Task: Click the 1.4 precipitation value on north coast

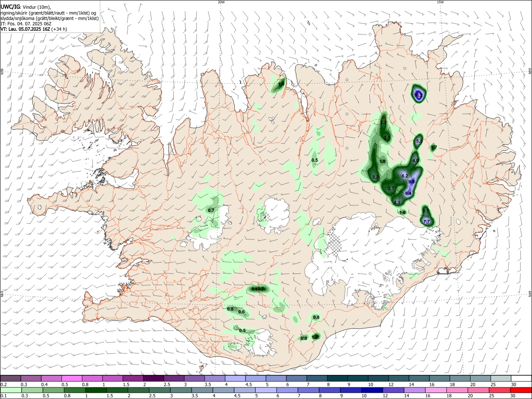Action: coord(281,84)
